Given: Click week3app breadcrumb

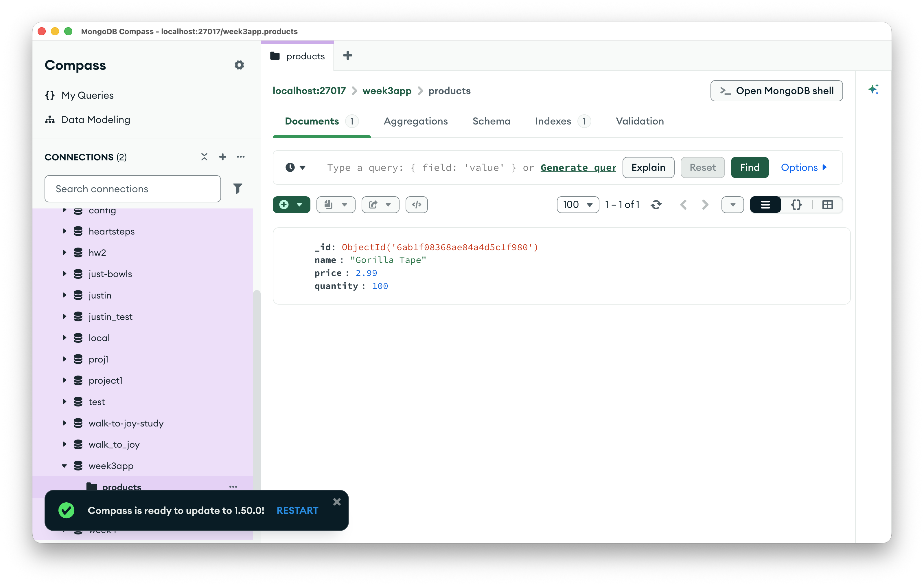Looking at the screenshot, I should click(x=387, y=91).
